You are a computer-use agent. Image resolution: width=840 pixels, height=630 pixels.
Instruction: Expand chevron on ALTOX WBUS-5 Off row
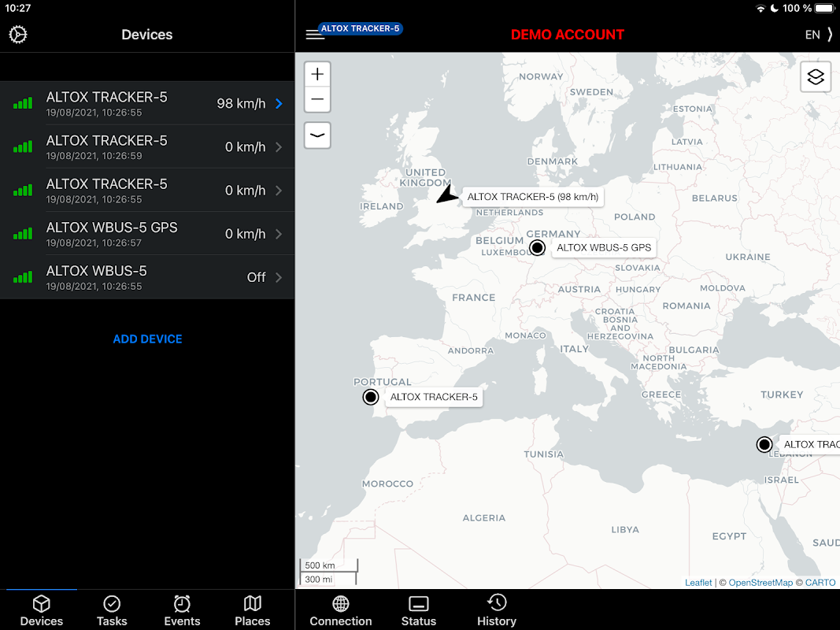[279, 277]
